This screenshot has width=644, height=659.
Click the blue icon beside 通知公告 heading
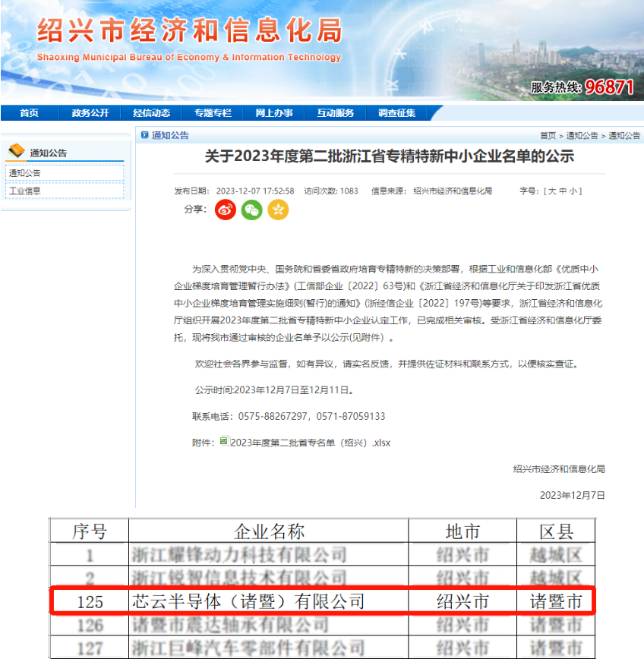[145, 135]
